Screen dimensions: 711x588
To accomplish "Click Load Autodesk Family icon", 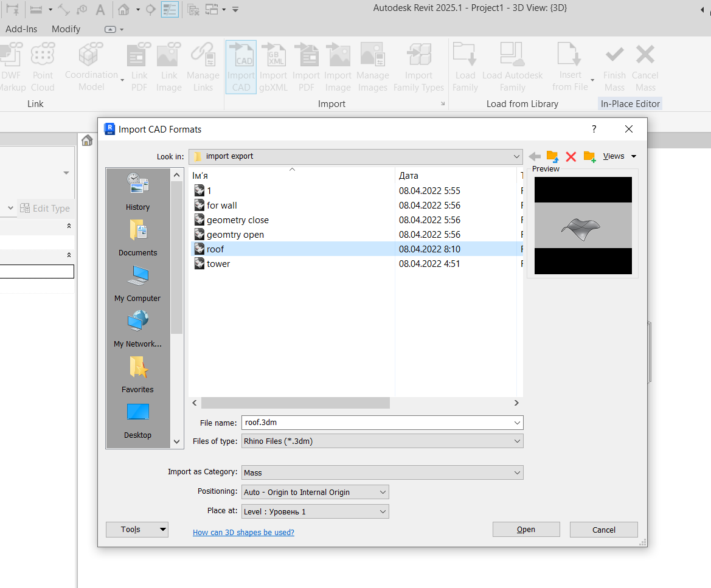I will (x=512, y=67).
